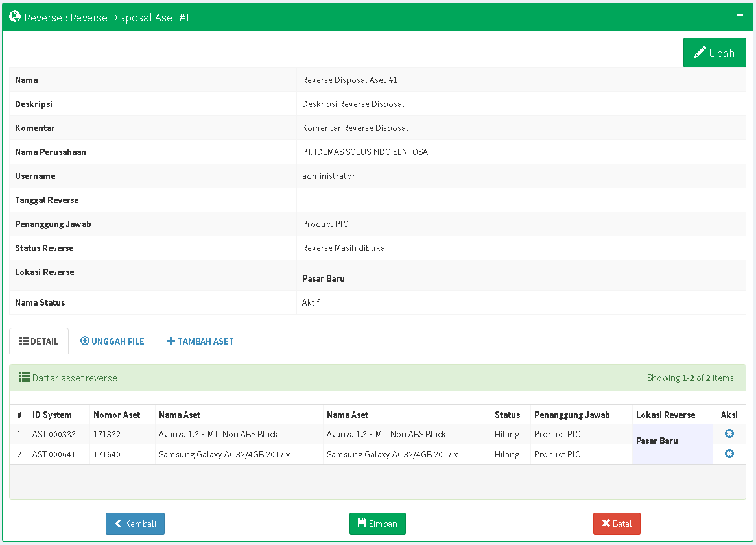This screenshot has width=756, height=545.
Task: Open the Tambah Aset tab
Action: (200, 341)
